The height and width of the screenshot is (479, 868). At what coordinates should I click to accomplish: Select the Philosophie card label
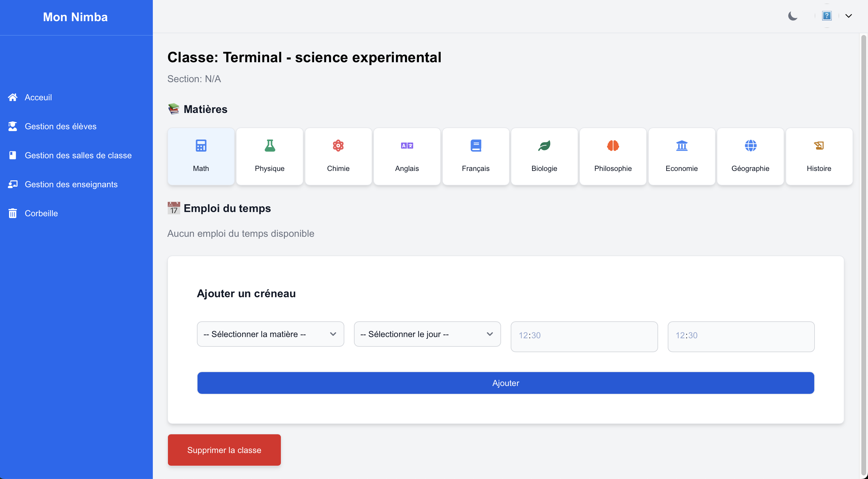tap(613, 169)
